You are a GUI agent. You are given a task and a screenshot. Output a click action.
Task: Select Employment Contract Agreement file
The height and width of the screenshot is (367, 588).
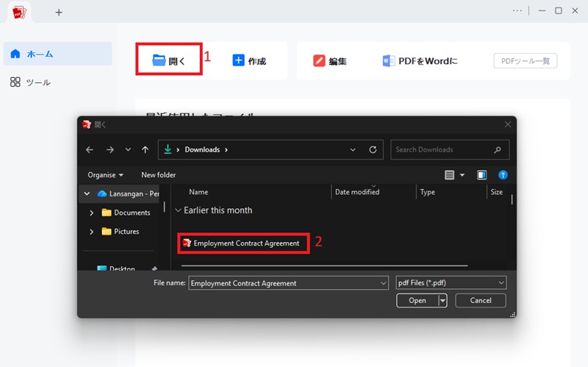tap(243, 243)
